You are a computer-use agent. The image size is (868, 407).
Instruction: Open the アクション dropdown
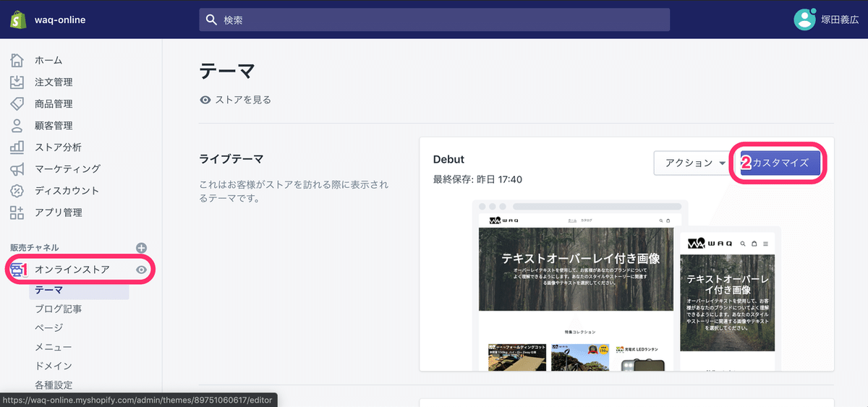point(694,163)
